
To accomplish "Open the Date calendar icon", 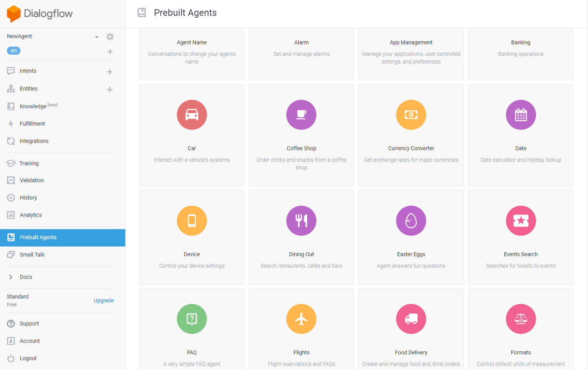I will (x=521, y=115).
